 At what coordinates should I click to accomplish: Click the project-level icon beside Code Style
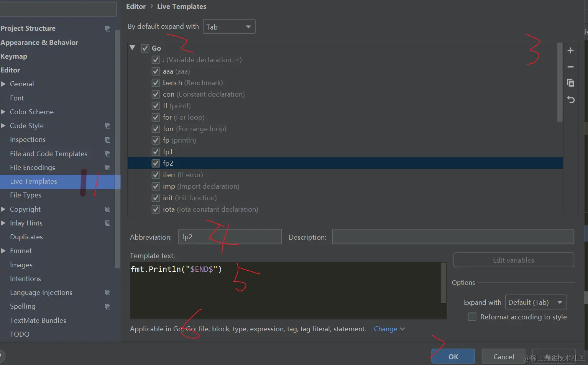tap(107, 126)
